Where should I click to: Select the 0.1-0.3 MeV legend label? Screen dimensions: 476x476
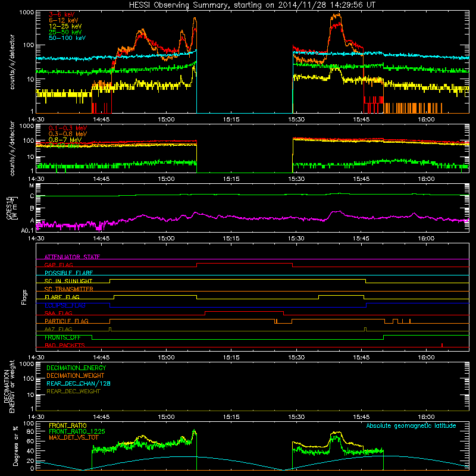point(68,128)
